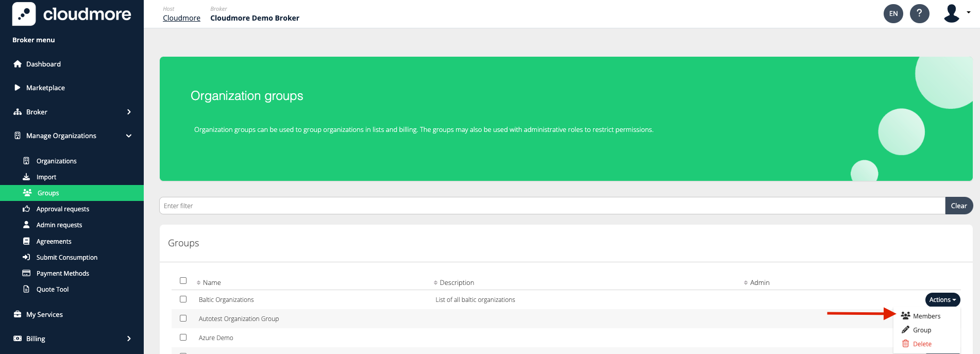Click the user profile avatar icon
The image size is (980, 354).
(951, 13)
